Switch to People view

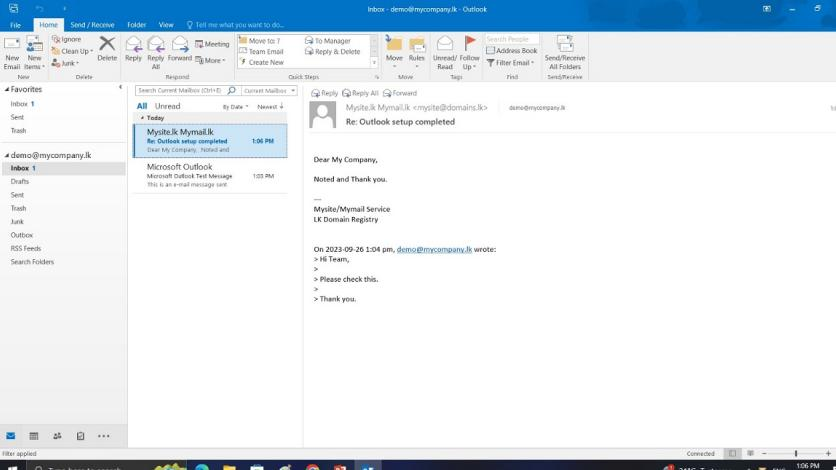click(x=57, y=436)
